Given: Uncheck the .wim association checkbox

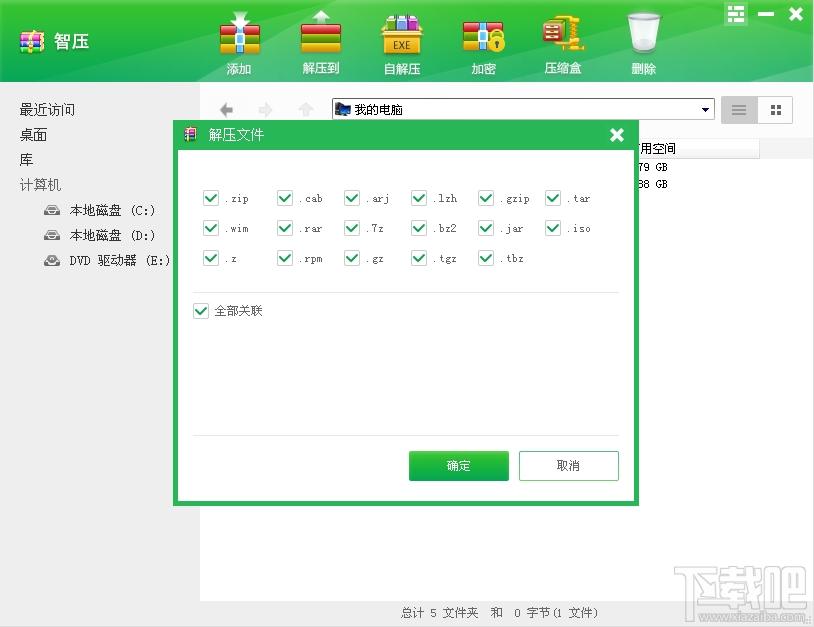Looking at the screenshot, I should (x=211, y=228).
